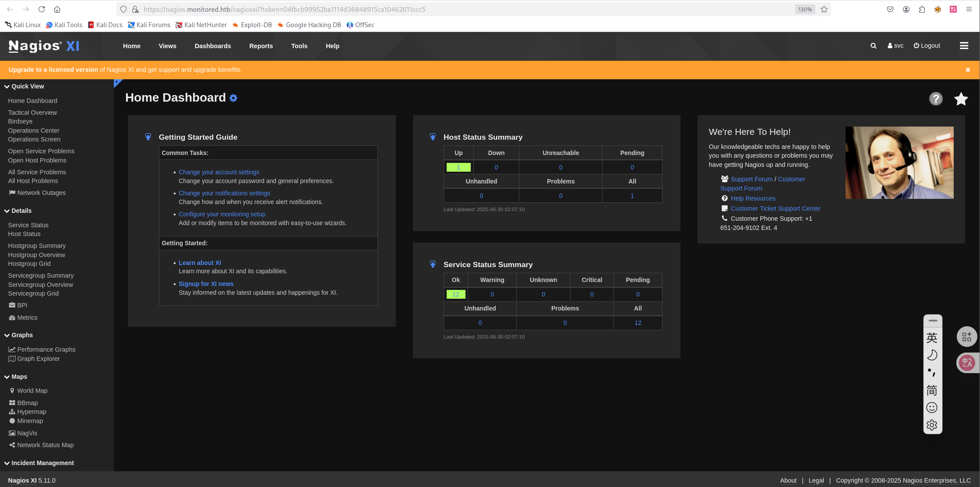Image resolution: width=980 pixels, height=487 pixels.
Task: Click the blue sidebar collapse corner icon
Action: pyautogui.click(x=117, y=83)
